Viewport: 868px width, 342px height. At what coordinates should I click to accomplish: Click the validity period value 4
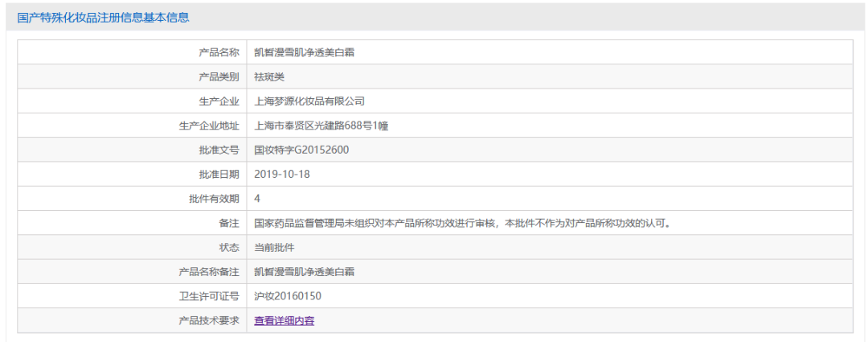(x=257, y=198)
